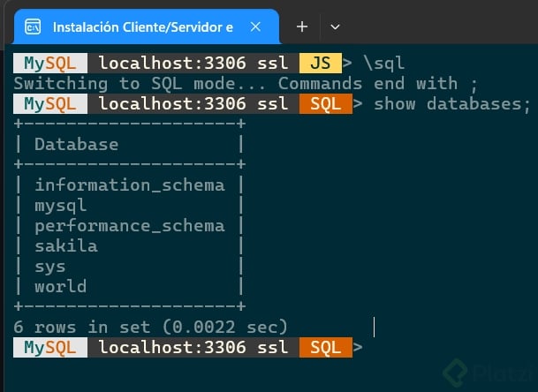Image resolution: width=538 pixels, height=392 pixels.
Task: Click the MySQL label on the last prompt
Action: [x=50, y=348]
